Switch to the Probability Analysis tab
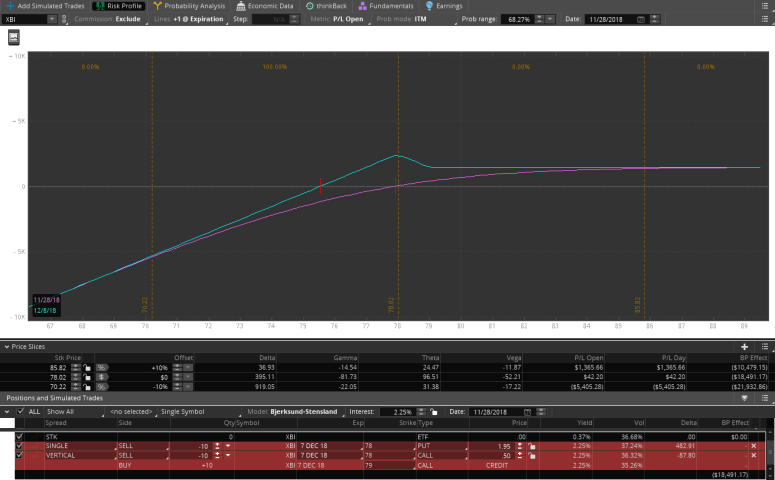 (189, 6)
